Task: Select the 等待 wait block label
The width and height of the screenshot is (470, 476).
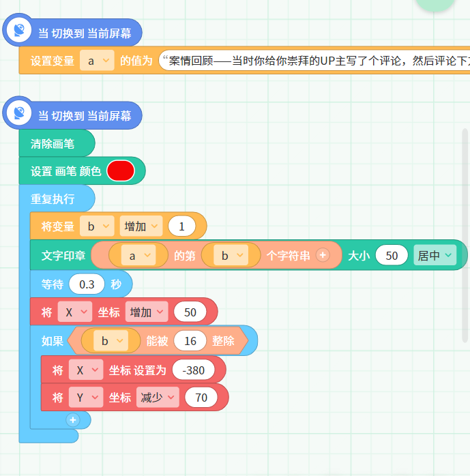Action: [53, 284]
